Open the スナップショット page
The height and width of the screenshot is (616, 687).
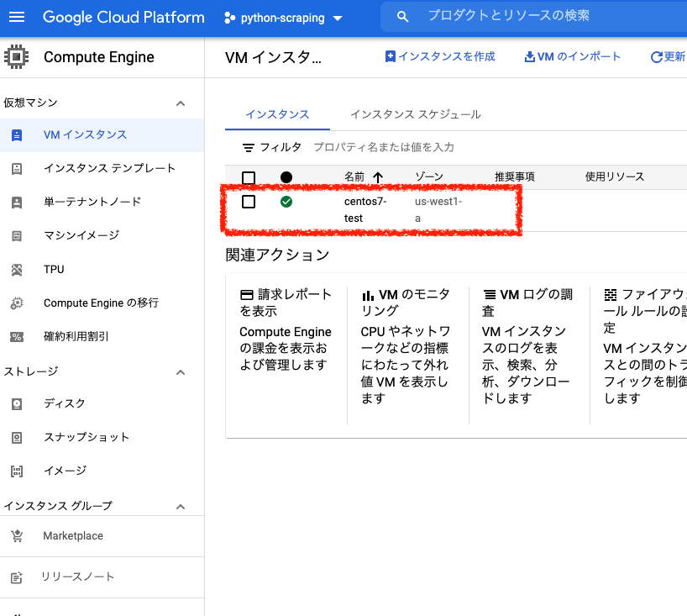point(87,437)
